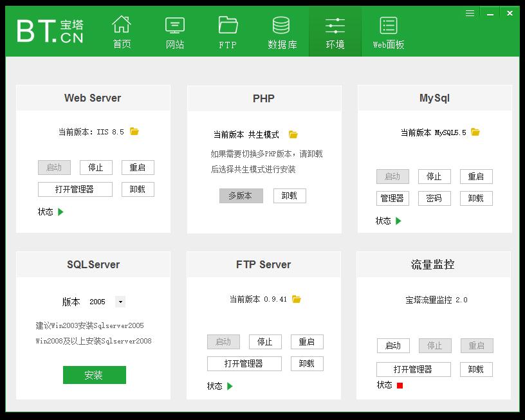The height and width of the screenshot is (420, 525).
Task: Stop the FTP Server with 停止
Action: coord(265,342)
